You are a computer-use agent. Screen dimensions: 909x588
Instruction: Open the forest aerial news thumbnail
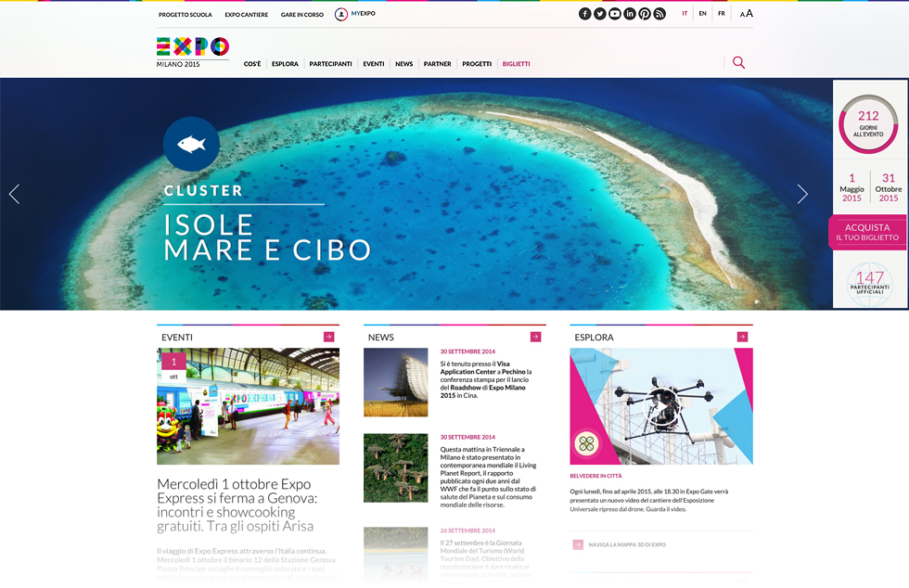click(396, 468)
